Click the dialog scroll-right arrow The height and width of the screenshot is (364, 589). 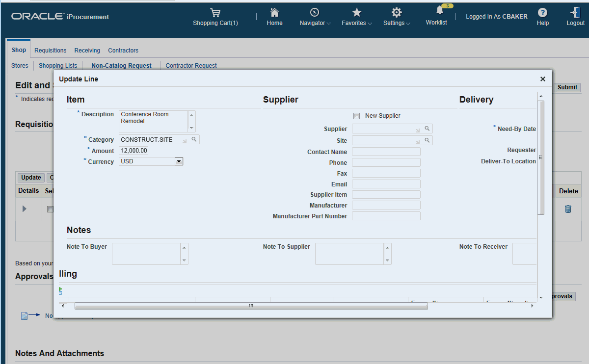coord(533,306)
